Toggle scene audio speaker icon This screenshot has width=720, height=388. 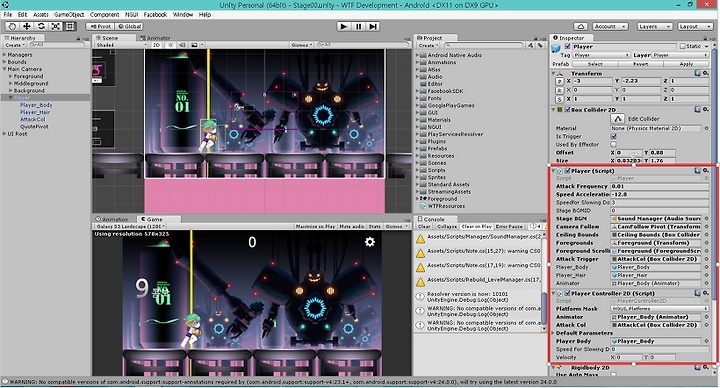(x=182, y=45)
